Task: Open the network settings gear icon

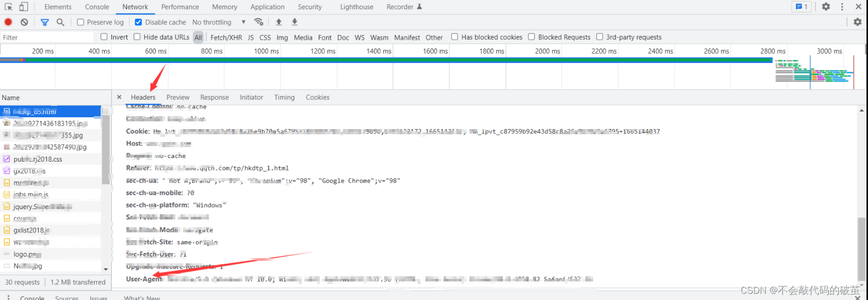Action: click(858, 22)
